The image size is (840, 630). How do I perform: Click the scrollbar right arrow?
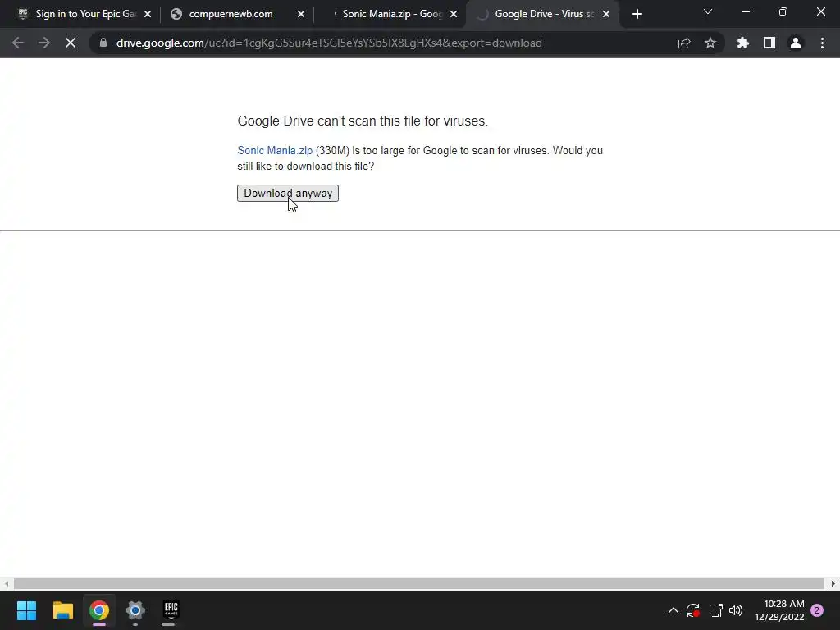pos(833,583)
